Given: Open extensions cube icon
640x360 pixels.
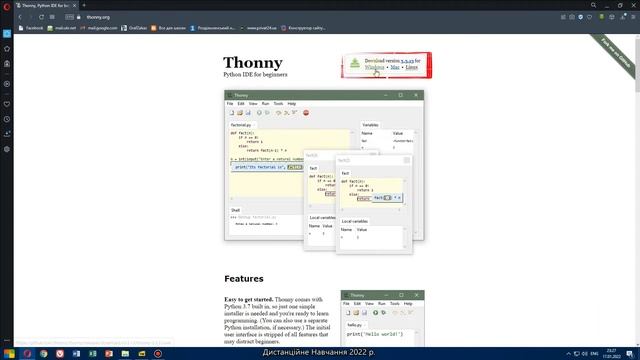Looking at the screenshot, I should click(611, 17).
